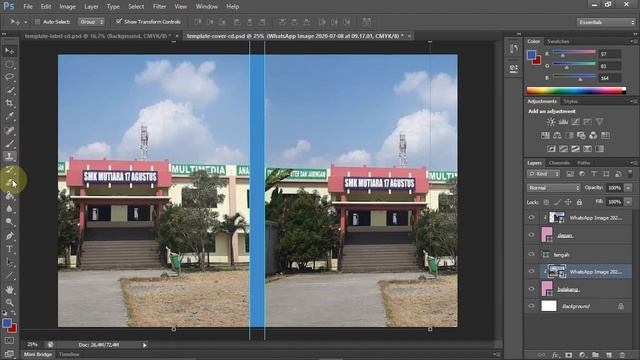Hide the Background layer
The height and width of the screenshot is (360, 640).
(x=531, y=306)
